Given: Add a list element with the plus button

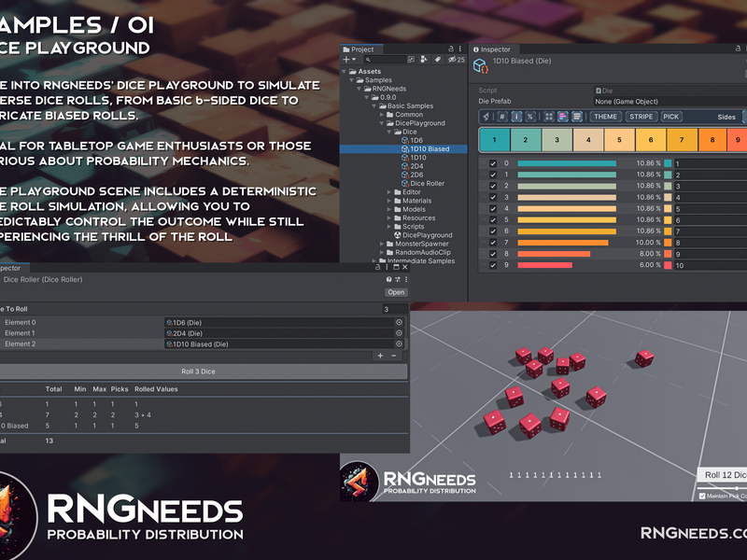Looking at the screenshot, I should (x=380, y=356).
